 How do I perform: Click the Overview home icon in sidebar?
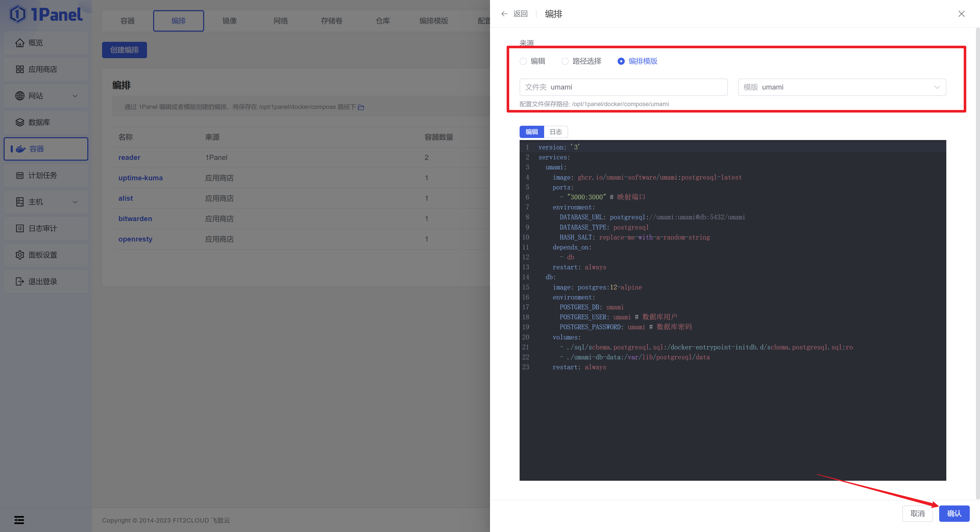(x=20, y=43)
